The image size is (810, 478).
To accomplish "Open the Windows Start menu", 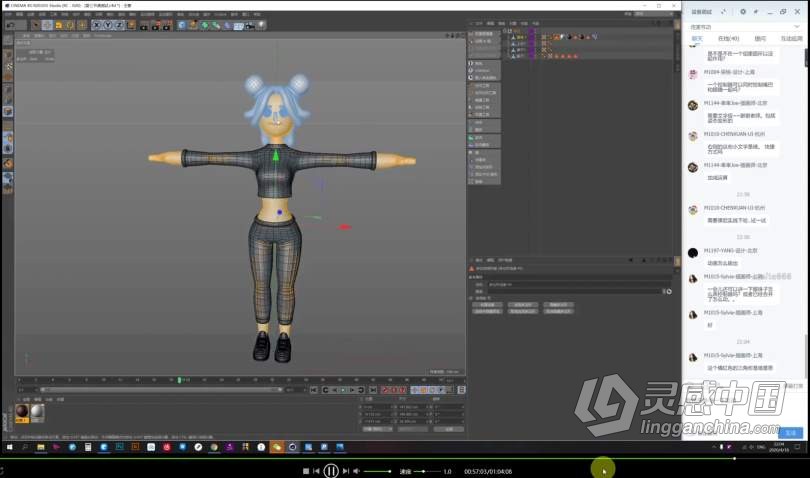I will [9, 447].
